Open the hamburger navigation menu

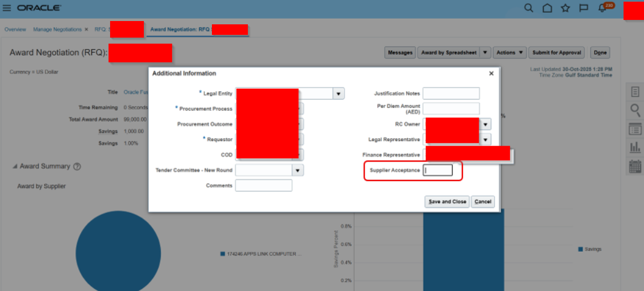[7, 8]
